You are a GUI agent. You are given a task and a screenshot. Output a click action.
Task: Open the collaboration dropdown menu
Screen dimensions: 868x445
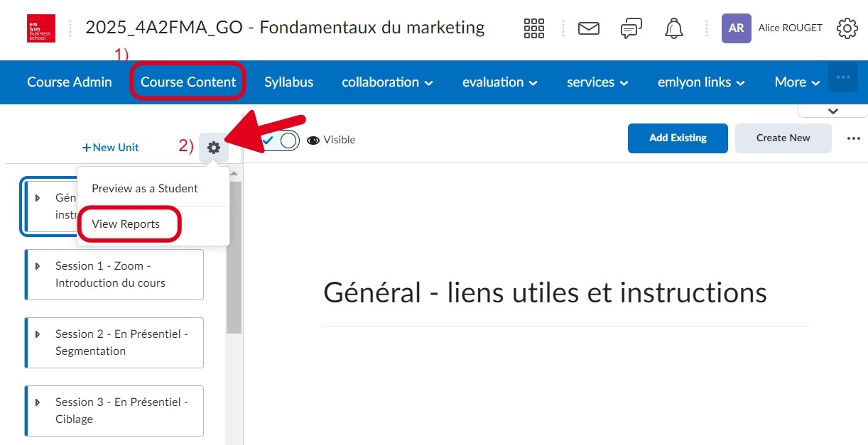coord(387,82)
